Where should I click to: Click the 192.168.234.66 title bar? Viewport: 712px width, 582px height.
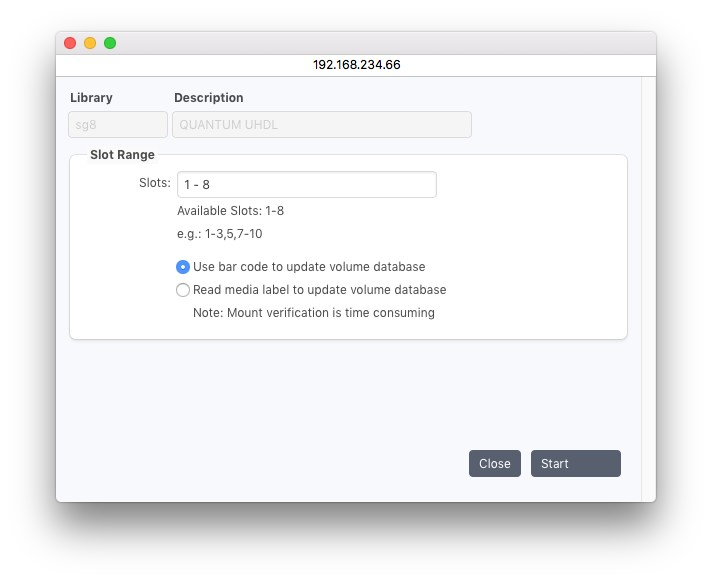(356, 64)
